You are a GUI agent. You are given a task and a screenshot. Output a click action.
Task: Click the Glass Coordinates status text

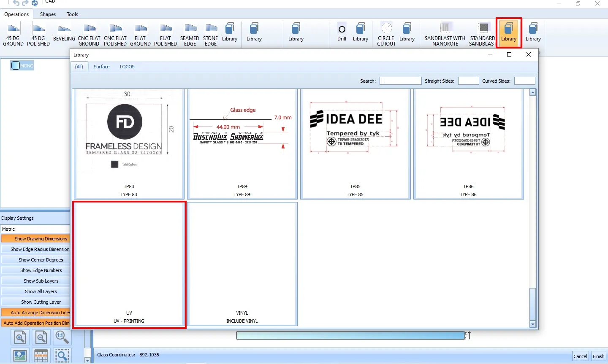[128, 355]
